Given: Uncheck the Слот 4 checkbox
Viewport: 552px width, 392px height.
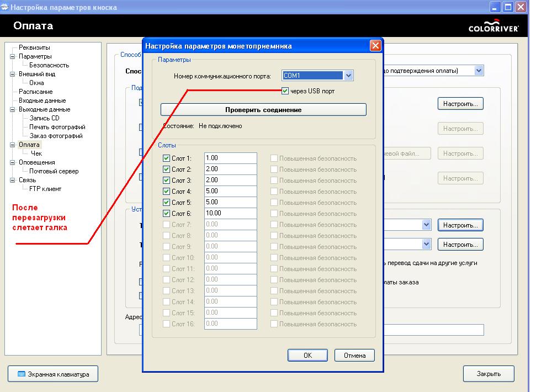Looking at the screenshot, I should 166,192.
